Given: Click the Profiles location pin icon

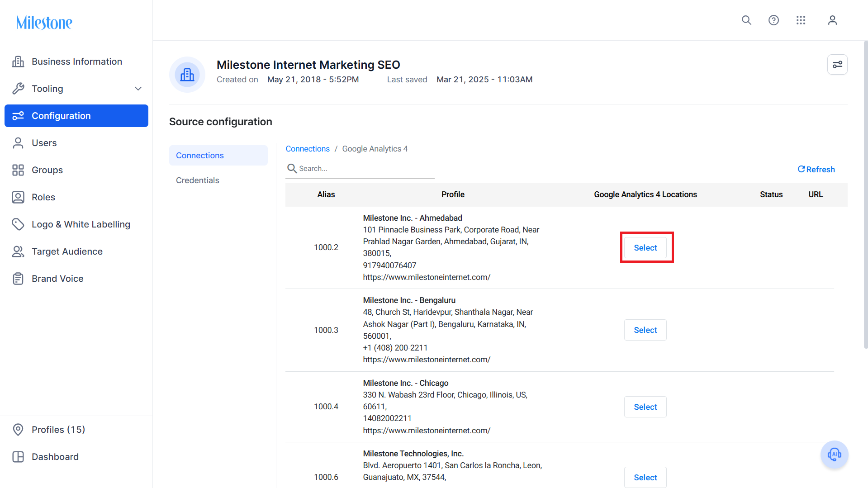Looking at the screenshot, I should pyautogui.click(x=18, y=430).
